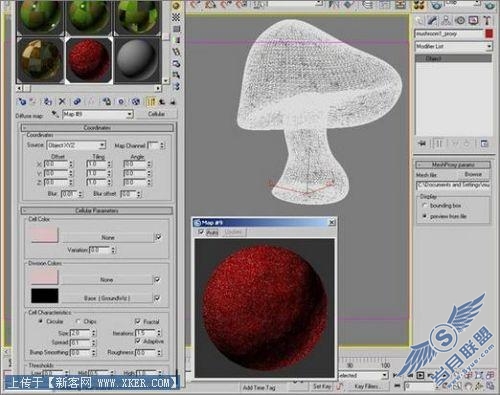Click Map Channel spinner arrows
500x395 pixels.
click(162, 145)
